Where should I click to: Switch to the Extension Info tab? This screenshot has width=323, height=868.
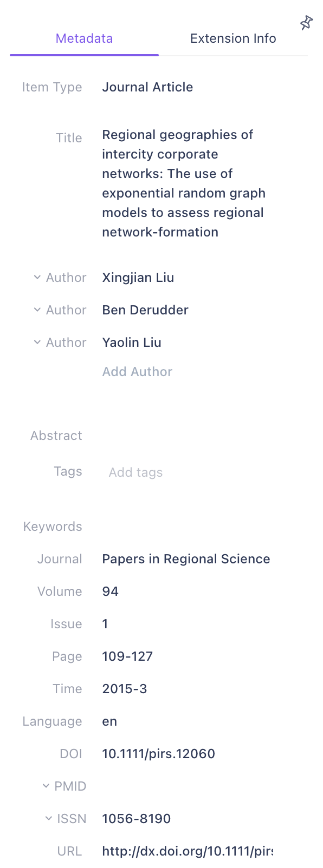(233, 38)
